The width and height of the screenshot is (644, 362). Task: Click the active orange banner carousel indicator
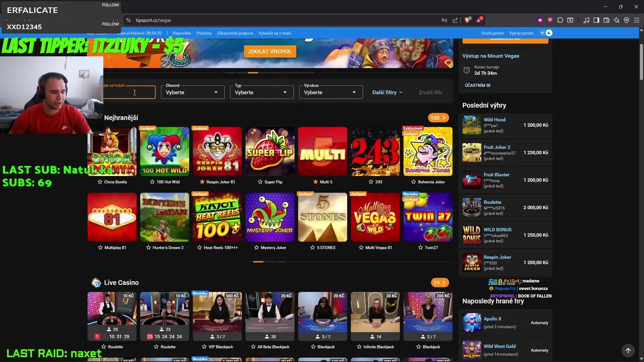tap(253, 73)
